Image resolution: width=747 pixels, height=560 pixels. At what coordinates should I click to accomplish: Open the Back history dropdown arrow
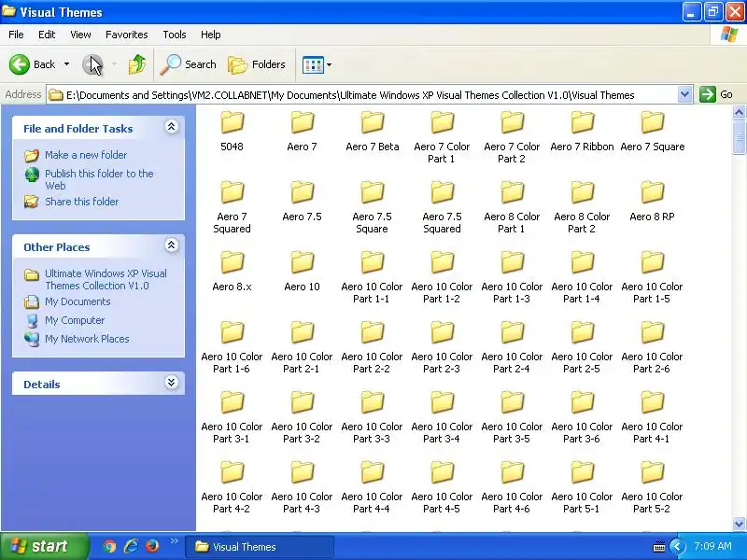coord(66,64)
